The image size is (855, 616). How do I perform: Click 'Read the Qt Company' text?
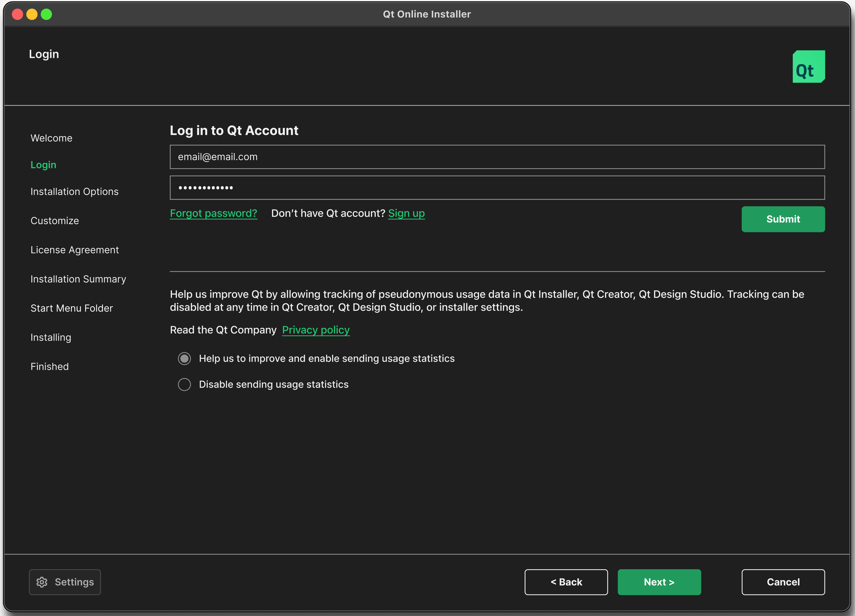(223, 330)
